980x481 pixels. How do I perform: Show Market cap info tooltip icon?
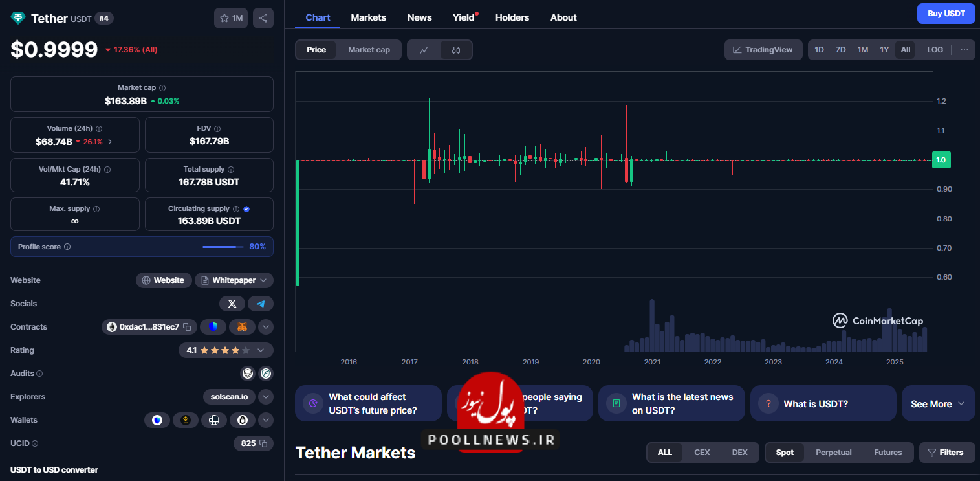(162, 87)
